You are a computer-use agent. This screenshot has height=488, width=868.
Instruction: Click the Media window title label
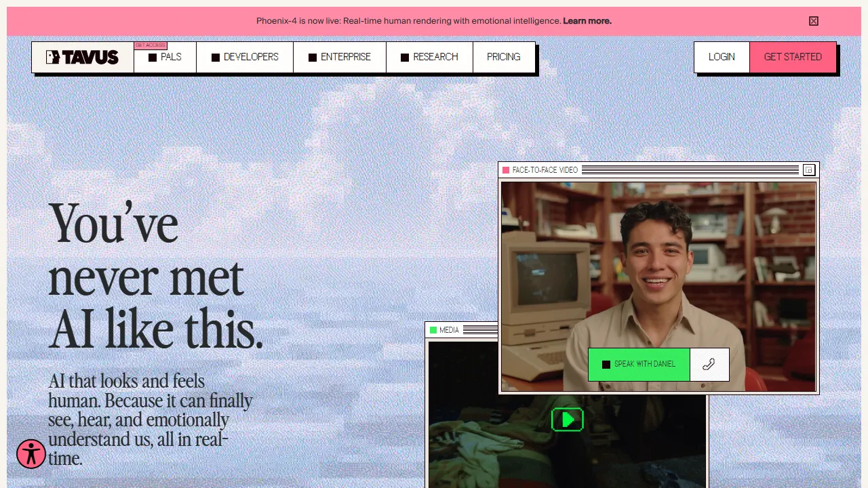tap(449, 330)
